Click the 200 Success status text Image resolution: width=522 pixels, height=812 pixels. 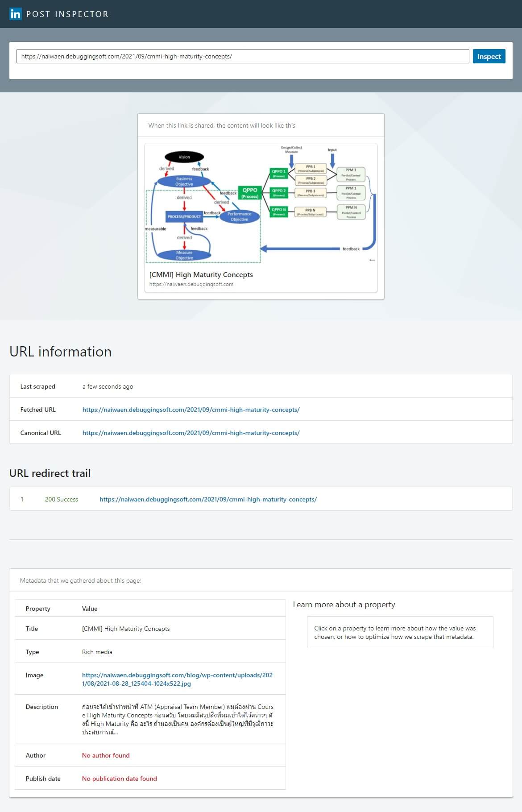point(62,499)
